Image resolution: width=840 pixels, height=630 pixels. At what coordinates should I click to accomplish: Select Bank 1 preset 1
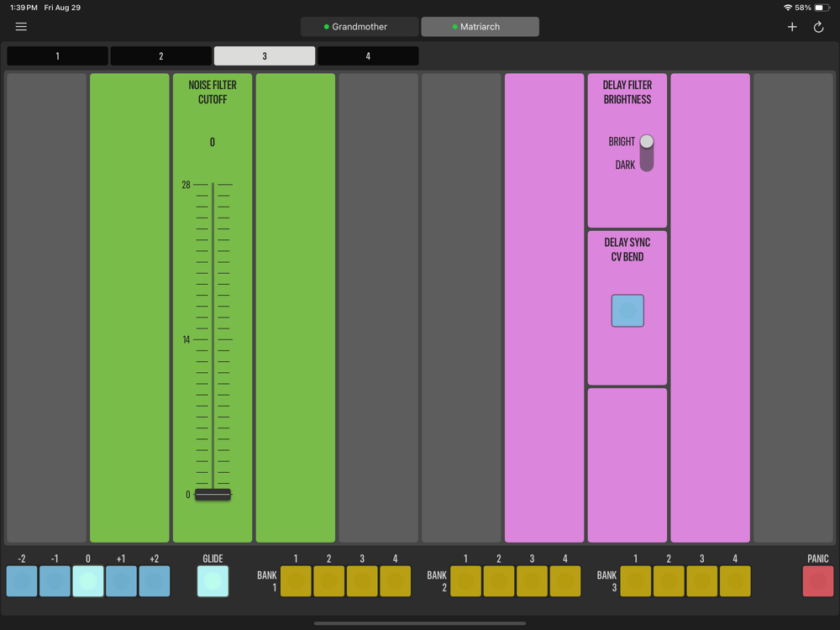(296, 581)
